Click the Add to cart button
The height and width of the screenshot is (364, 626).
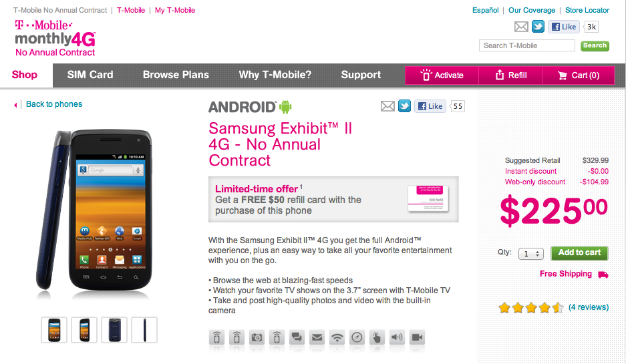click(579, 252)
